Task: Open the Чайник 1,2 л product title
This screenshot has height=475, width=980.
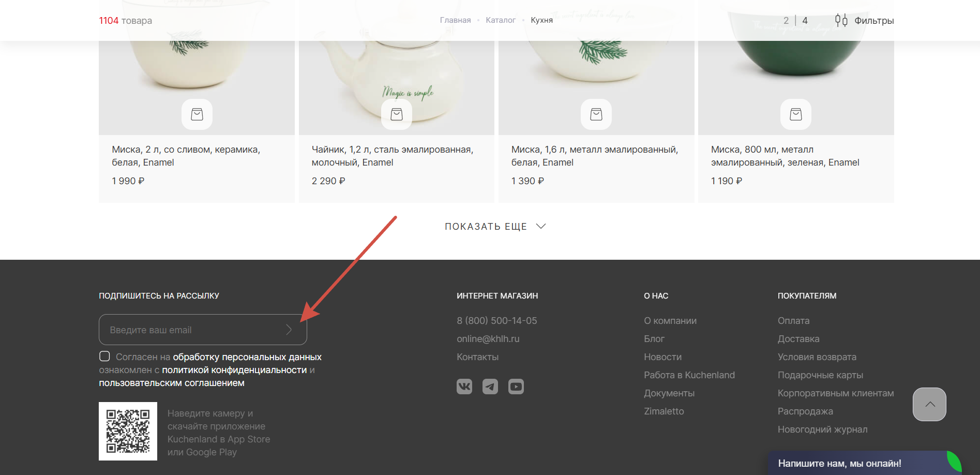Action: point(393,156)
